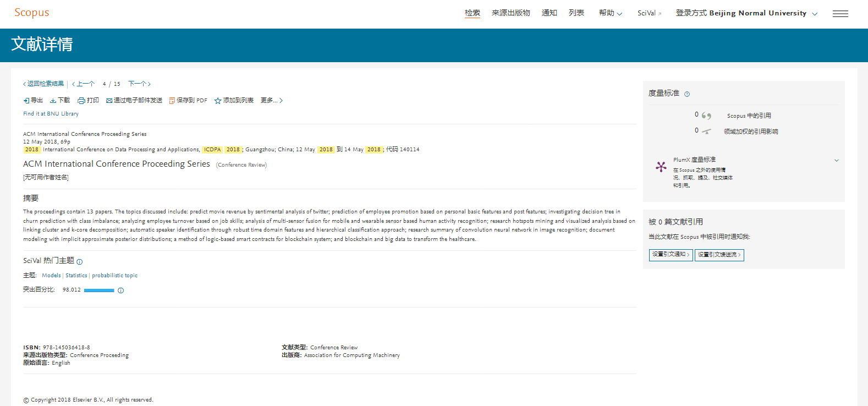Click highlighted ICDPA keyword
The height and width of the screenshot is (406, 868).
(x=212, y=150)
